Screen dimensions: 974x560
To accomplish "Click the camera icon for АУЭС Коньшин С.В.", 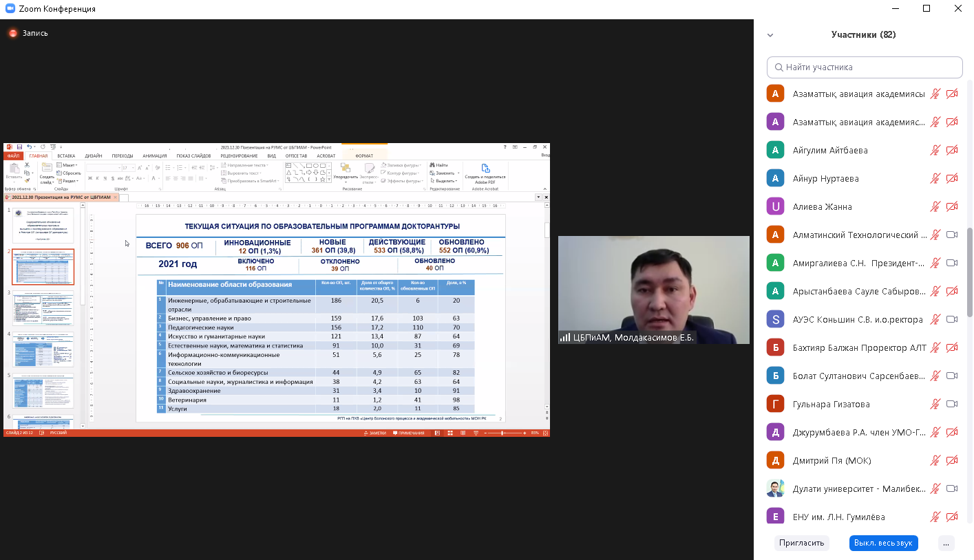I will (x=952, y=319).
